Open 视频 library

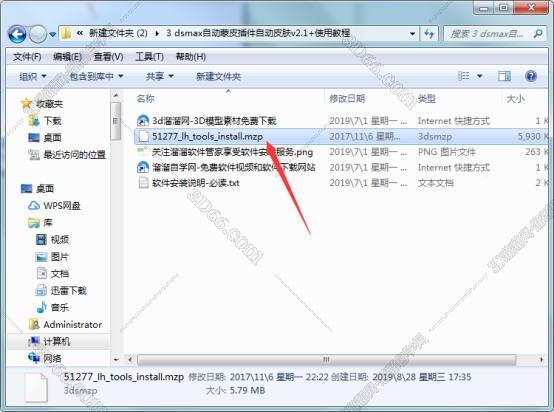click(x=59, y=240)
